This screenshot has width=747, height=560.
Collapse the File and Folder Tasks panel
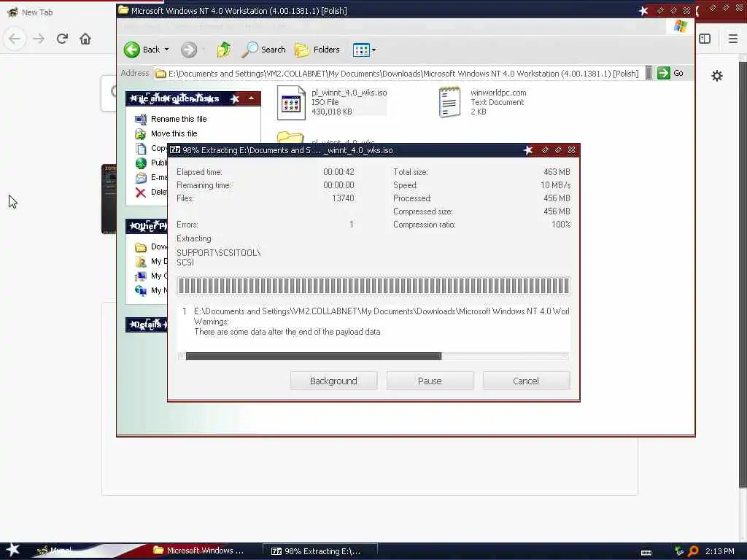click(251, 98)
